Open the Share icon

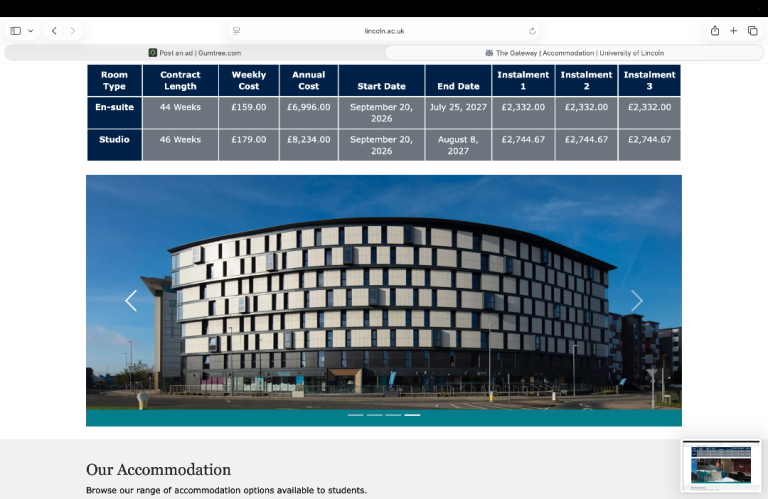715,30
